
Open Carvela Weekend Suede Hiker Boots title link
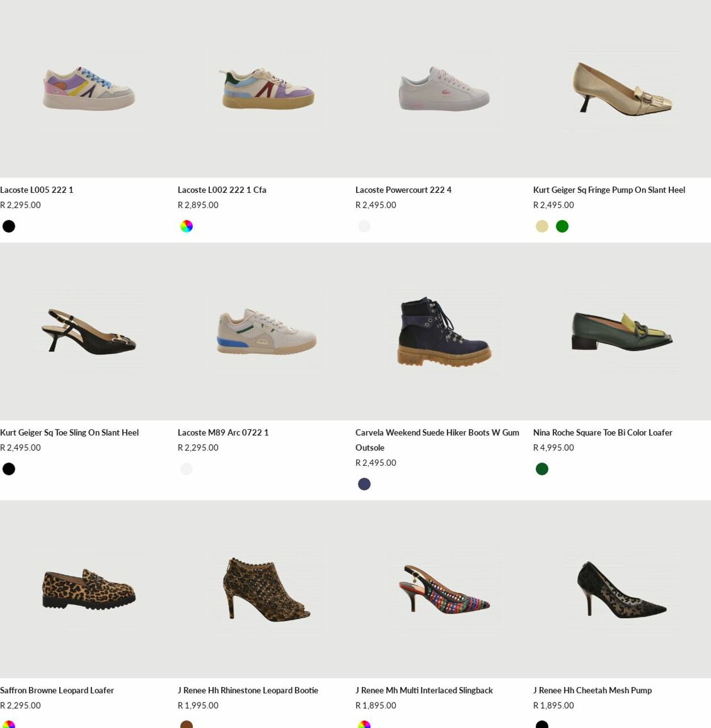(437, 440)
